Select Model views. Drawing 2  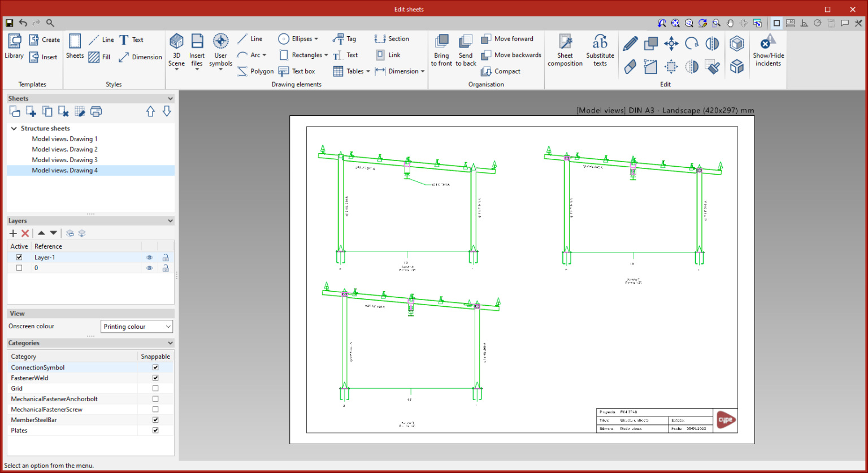64,149
